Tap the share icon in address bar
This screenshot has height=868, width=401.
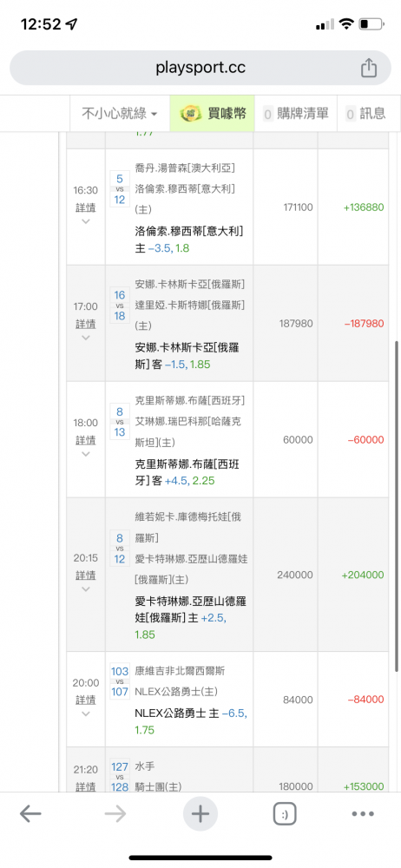click(x=368, y=68)
